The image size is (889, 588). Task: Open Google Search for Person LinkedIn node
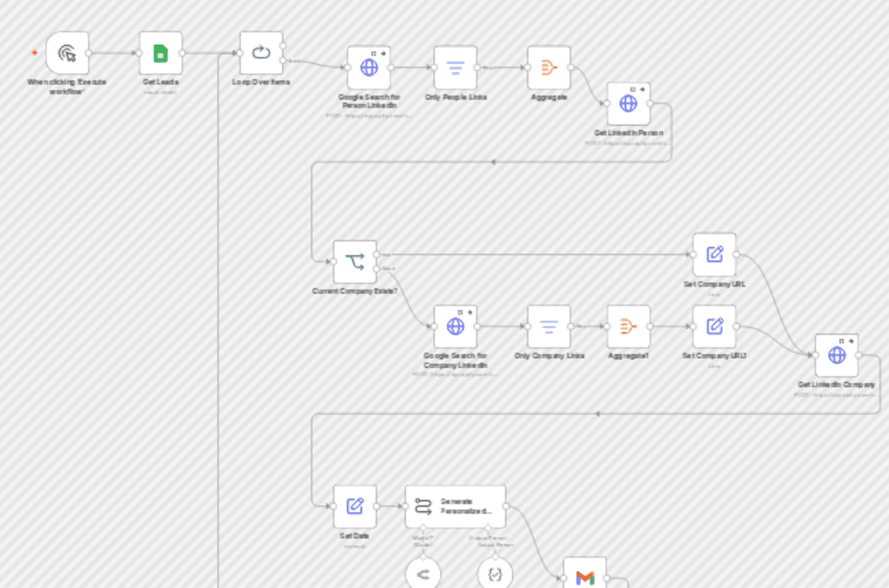[x=369, y=67]
